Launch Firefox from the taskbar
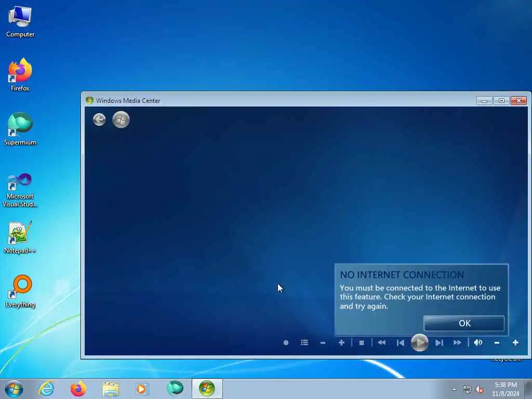The width and height of the screenshot is (532, 399). [78, 389]
